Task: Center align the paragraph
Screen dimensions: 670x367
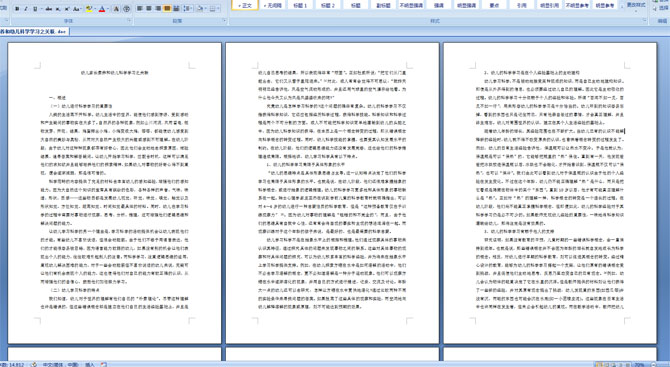Action: (149, 8)
